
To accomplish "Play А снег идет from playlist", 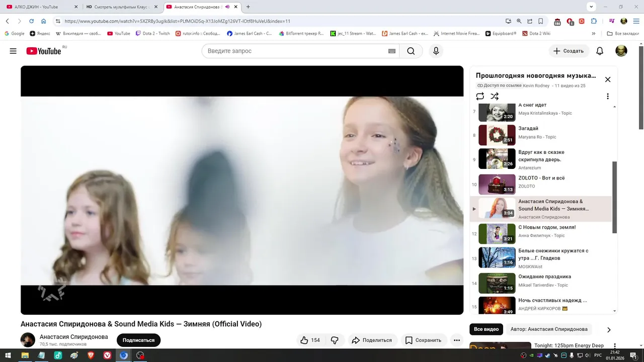I will tap(541, 112).
